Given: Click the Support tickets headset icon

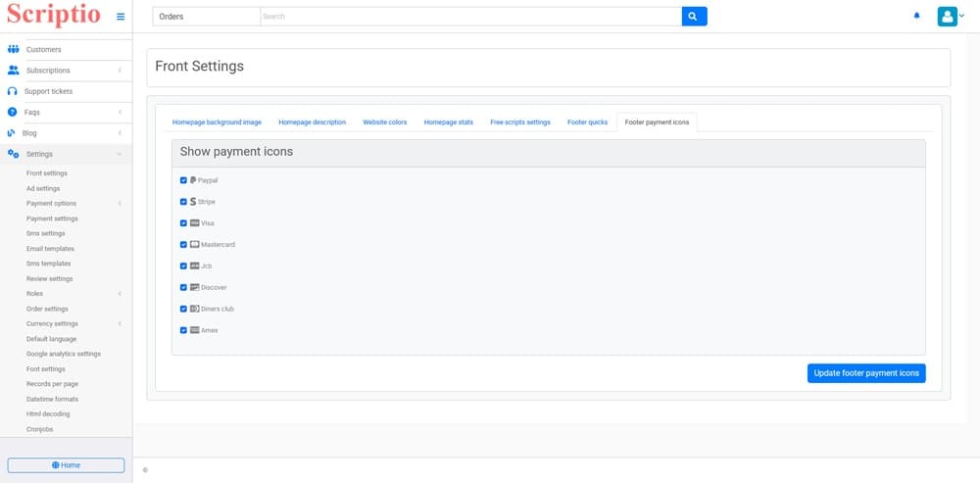Looking at the screenshot, I should coord(13,91).
